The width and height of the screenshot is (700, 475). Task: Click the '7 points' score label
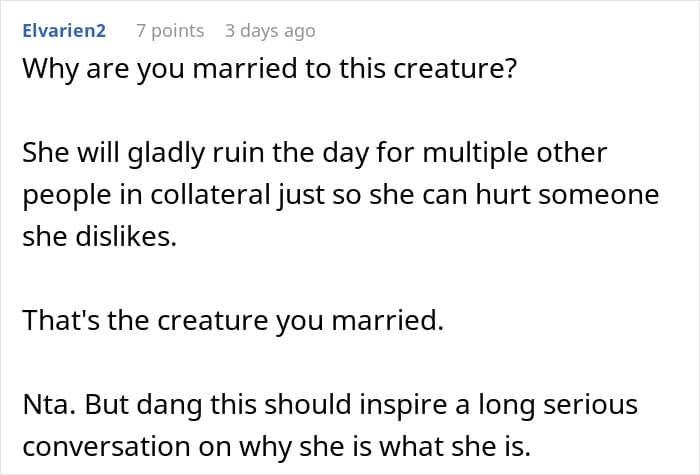(170, 31)
